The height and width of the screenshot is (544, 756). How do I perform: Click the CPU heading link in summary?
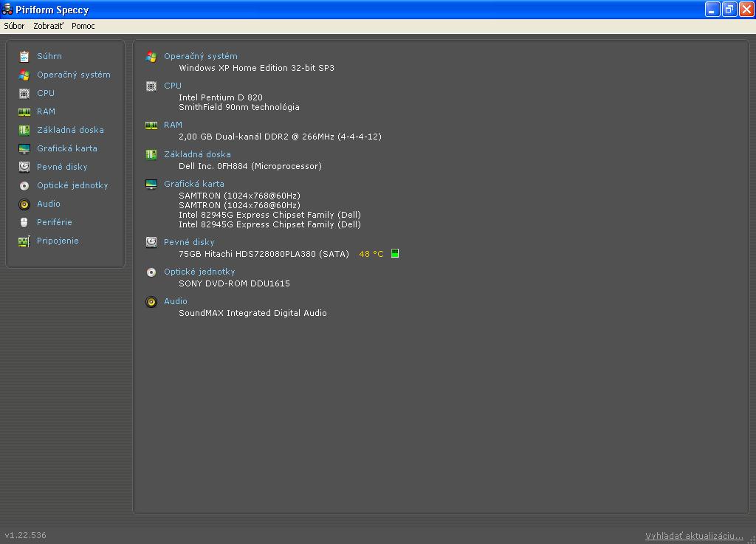pos(173,86)
